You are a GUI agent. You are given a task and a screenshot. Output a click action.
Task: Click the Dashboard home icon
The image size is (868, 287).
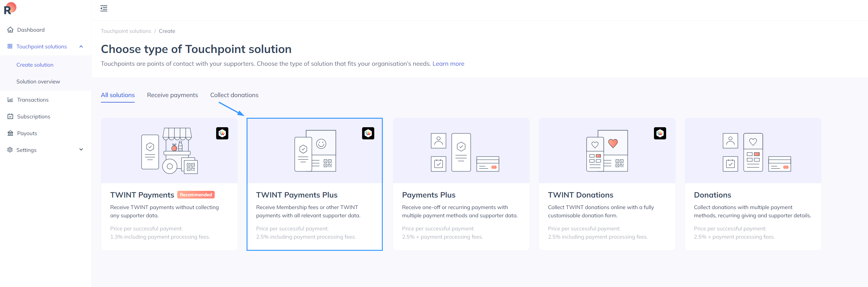(x=10, y=30)
